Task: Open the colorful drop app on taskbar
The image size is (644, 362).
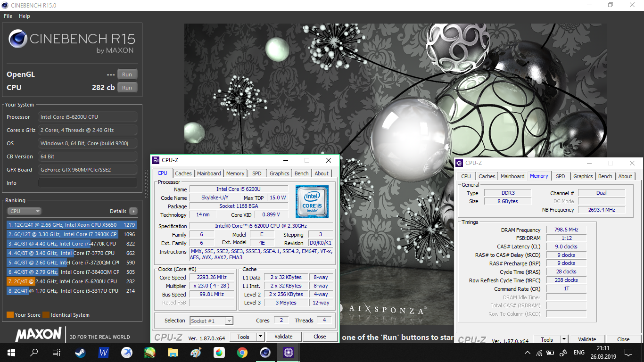Action: [219, 352]
